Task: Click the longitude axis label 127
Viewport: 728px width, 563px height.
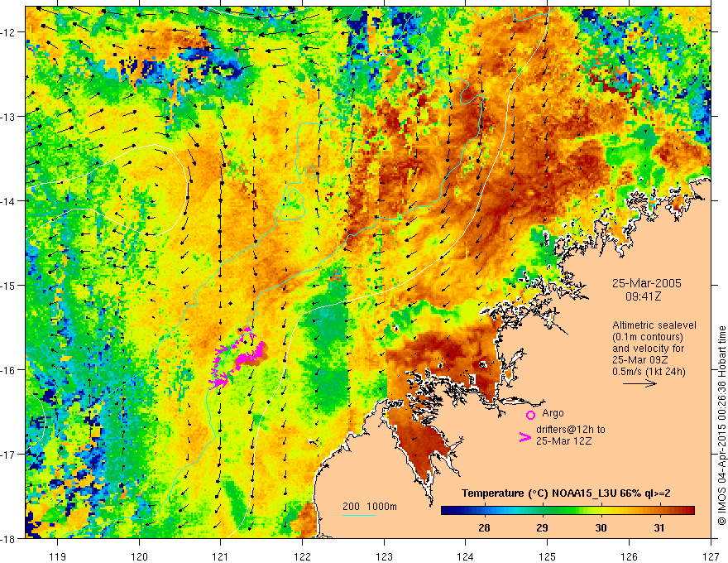Action: (x=711, y=556)
